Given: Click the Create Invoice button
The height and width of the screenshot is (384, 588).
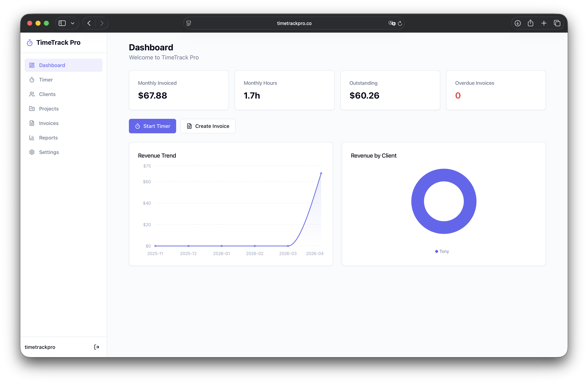Looking at the screenshot, I should click(x=208, y=126).
